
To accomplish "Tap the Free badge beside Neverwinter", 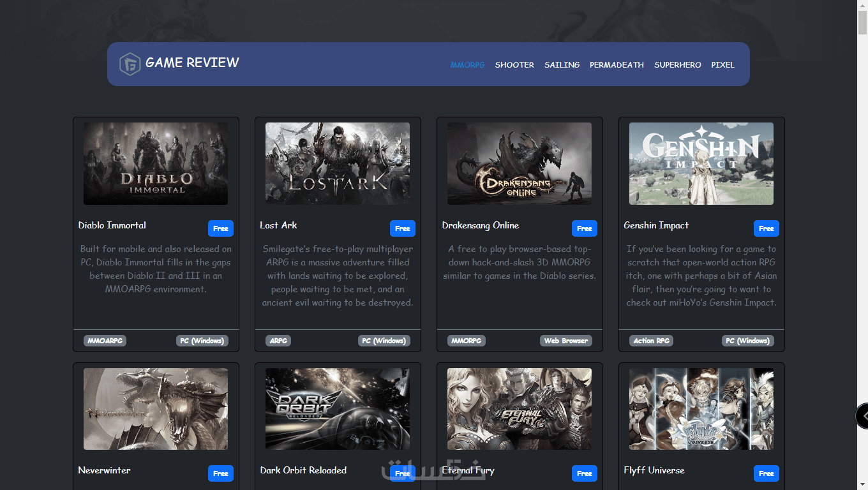I will 221,473.
